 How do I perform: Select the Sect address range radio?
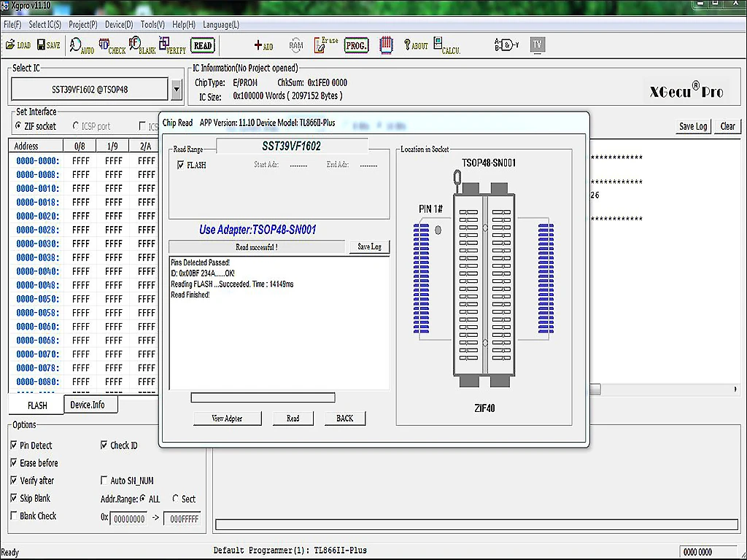(x=176, y=499)
